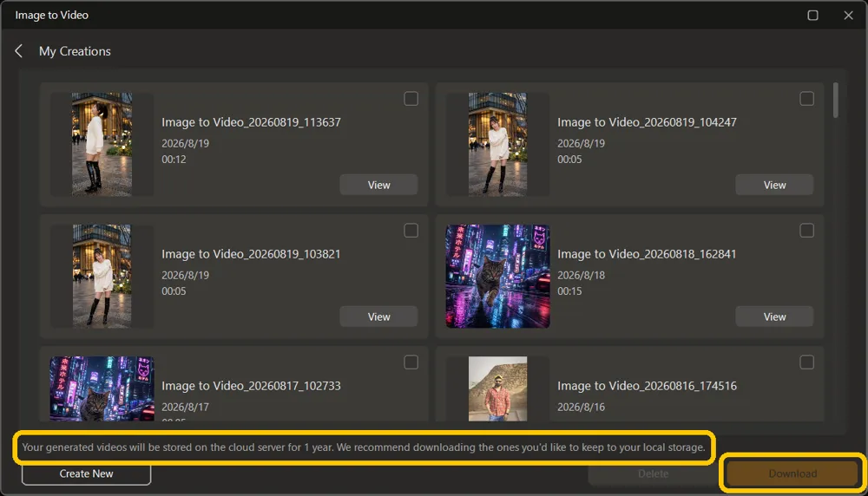
Task: Open View for Image to Video_20260819_103821
Action: (378, 317)
